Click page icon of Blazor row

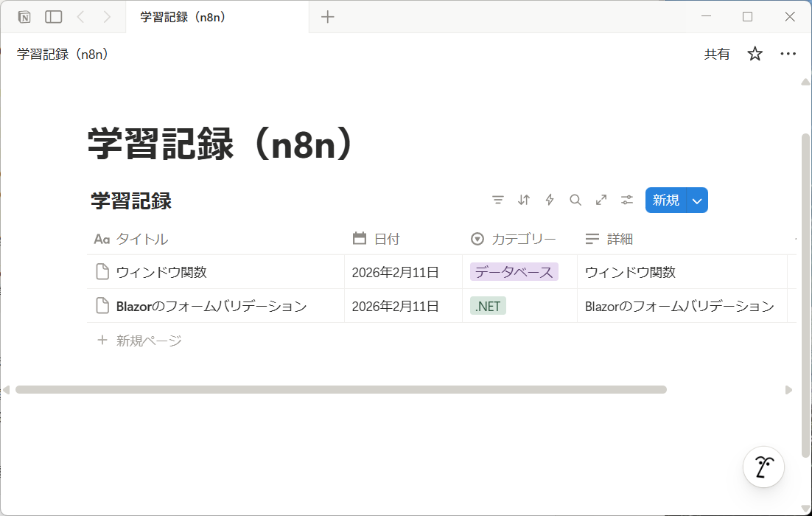coord(102,306)
